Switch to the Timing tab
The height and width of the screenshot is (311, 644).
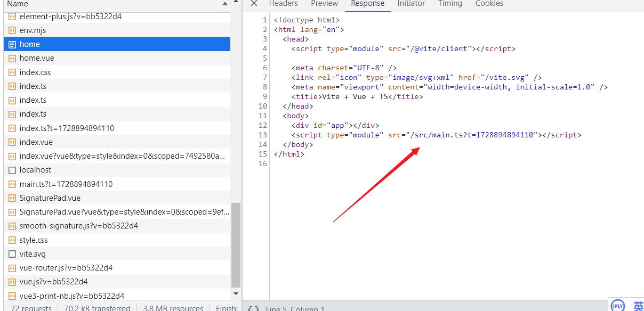click(450, 4)
